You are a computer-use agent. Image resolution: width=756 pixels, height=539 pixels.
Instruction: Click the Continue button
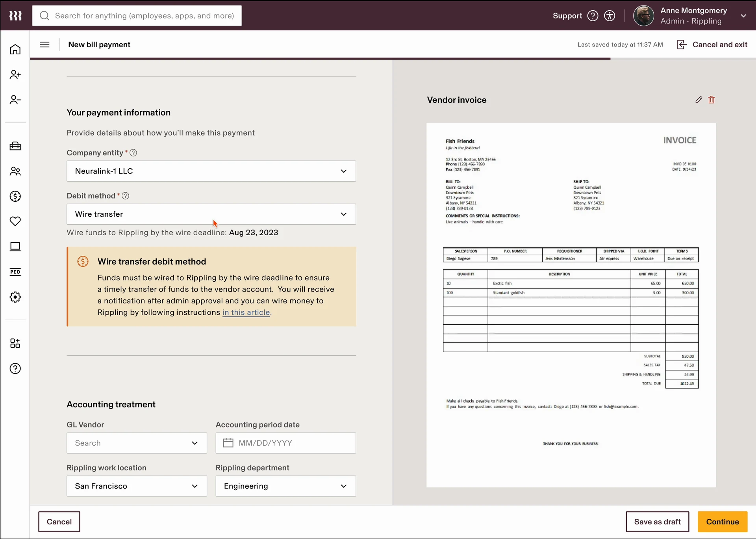(722, 522)
